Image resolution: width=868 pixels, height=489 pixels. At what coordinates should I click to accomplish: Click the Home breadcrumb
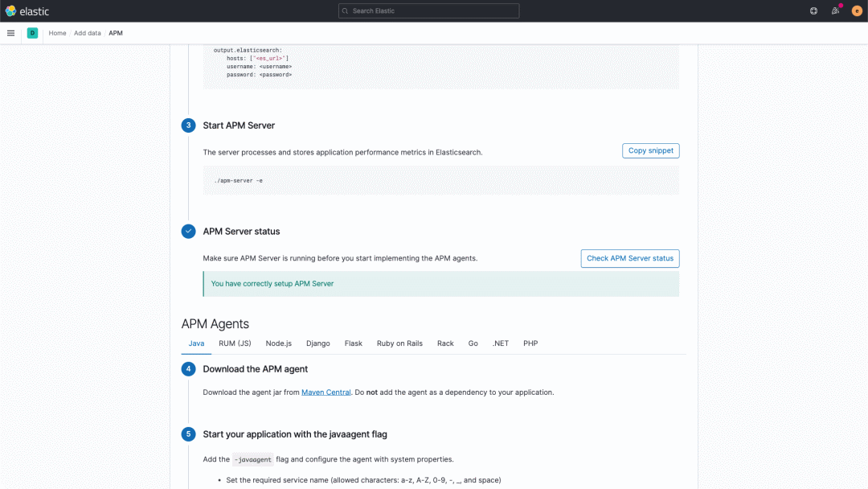coord(57,33)
